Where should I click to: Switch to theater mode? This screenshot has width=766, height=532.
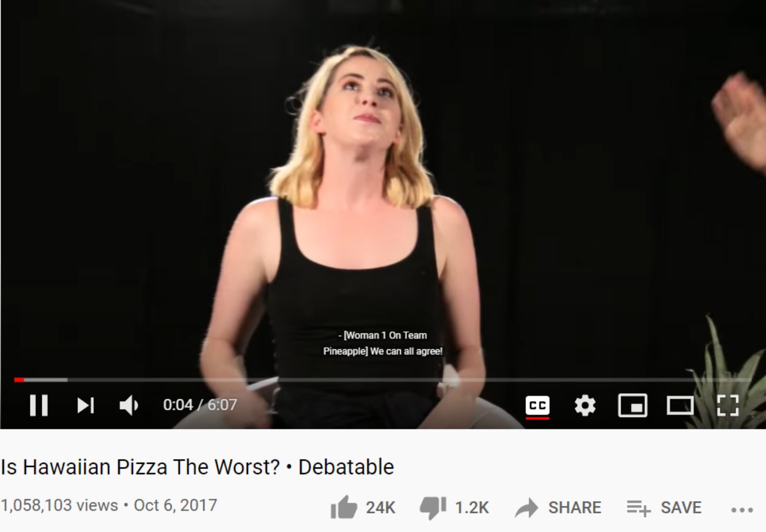pos(680,406)
